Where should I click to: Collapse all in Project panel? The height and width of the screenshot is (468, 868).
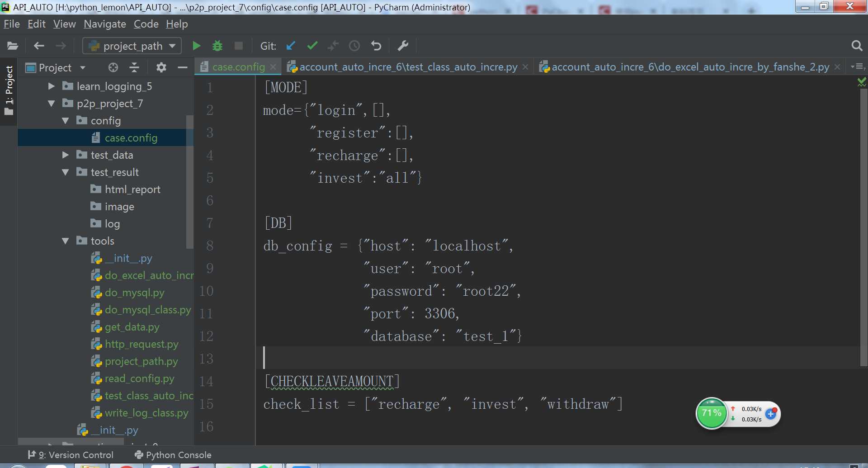pos(134,68)
